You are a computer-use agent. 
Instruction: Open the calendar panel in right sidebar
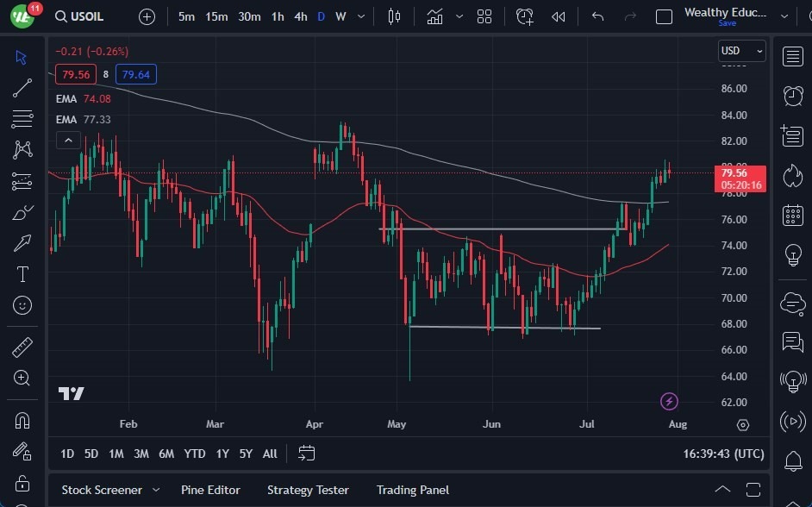792,216
